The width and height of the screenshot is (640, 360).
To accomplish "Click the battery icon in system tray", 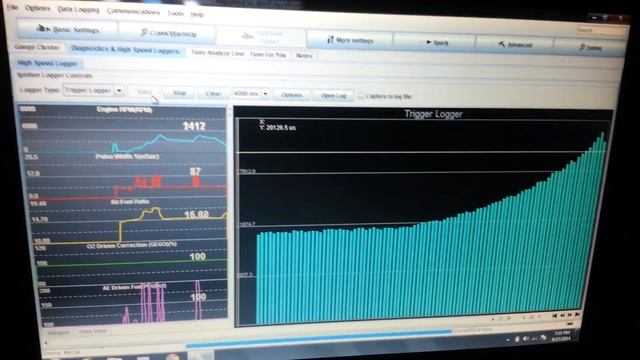I will (517, 339).
